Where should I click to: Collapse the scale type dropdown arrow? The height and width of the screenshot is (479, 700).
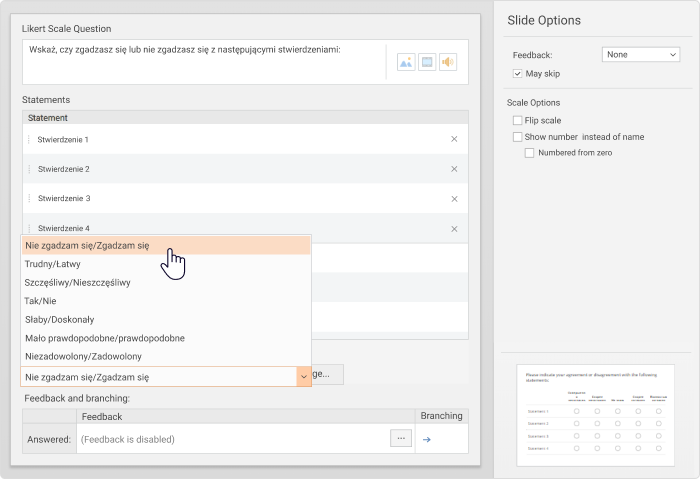303,377
